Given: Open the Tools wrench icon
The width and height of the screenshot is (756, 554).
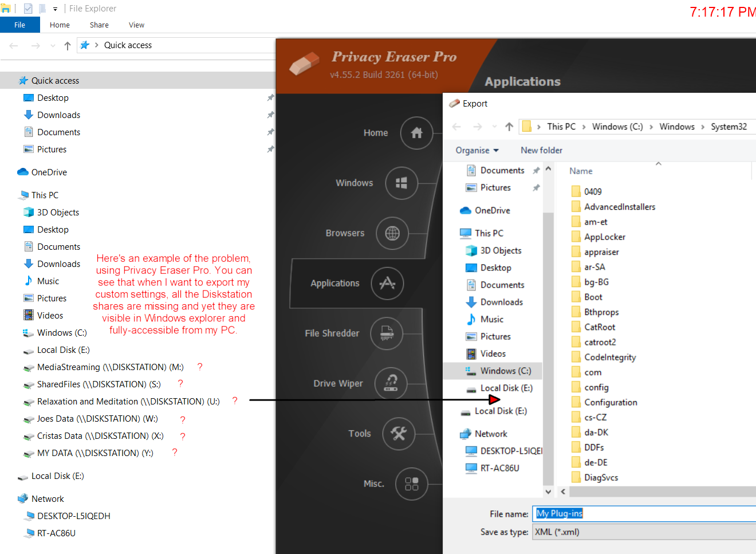Looking at the screenshot, I should (399, 434).
